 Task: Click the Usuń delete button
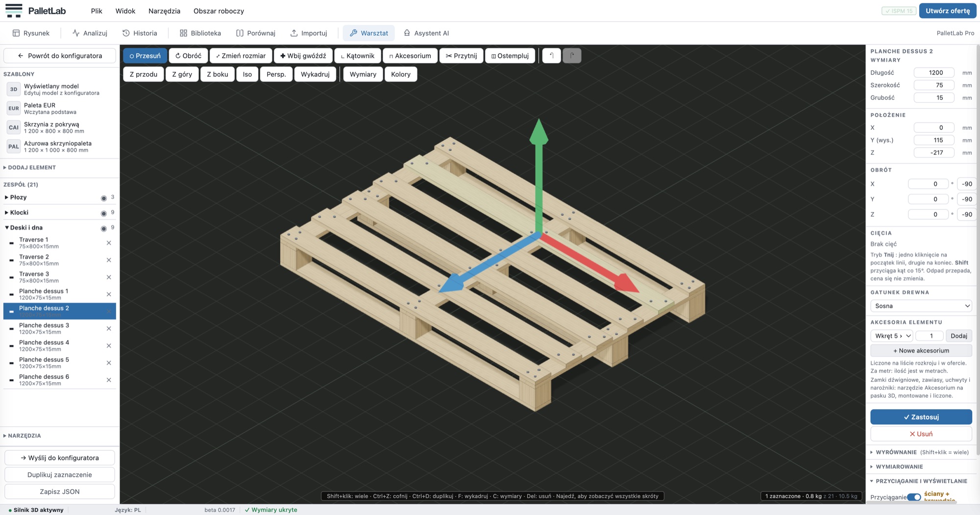pyautogui.click(x=921, y=434)
